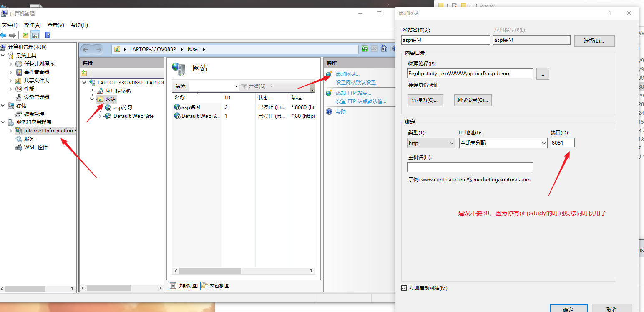644x312 pixels.
Task: Click the 性能 gauge icon
Action: click(x=19, y=89)
